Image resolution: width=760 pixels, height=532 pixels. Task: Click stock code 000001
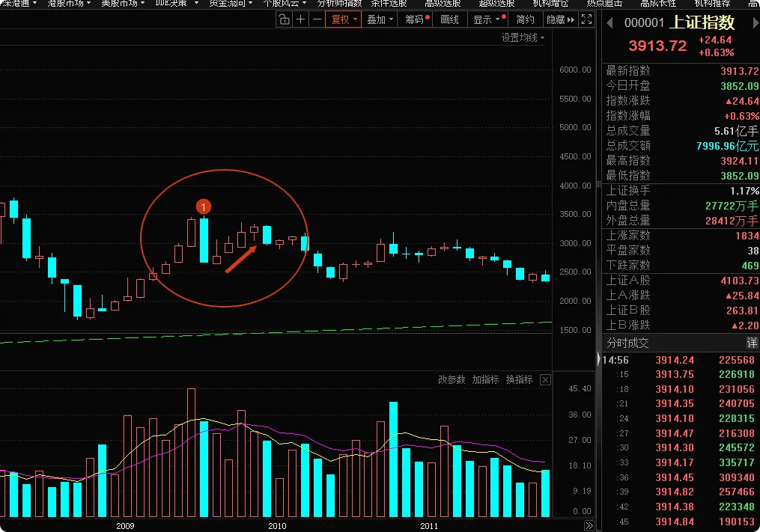[644, 22]
